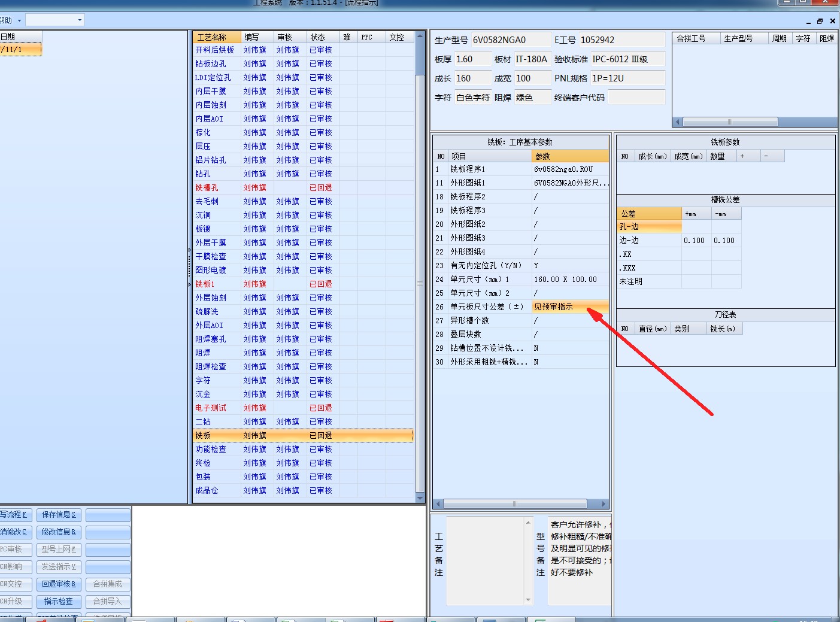Click scroll-down arrow of 工艺备注 box

click(x=528, y=599)
